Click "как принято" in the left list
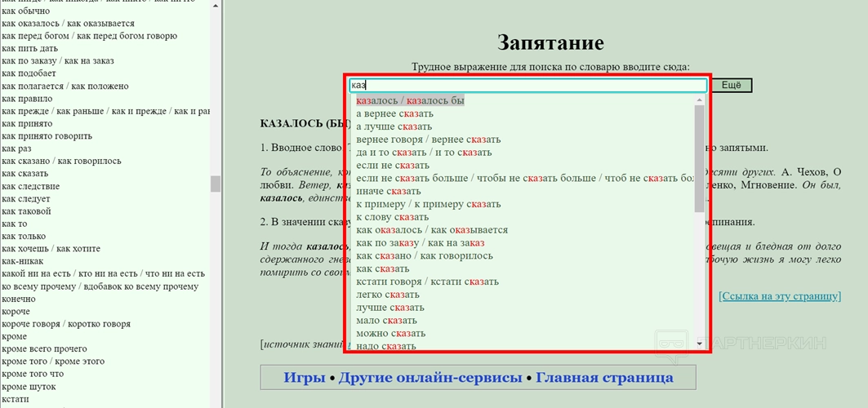Image resolution: width=868 pixels, height=408 pixels. (27, 124)
